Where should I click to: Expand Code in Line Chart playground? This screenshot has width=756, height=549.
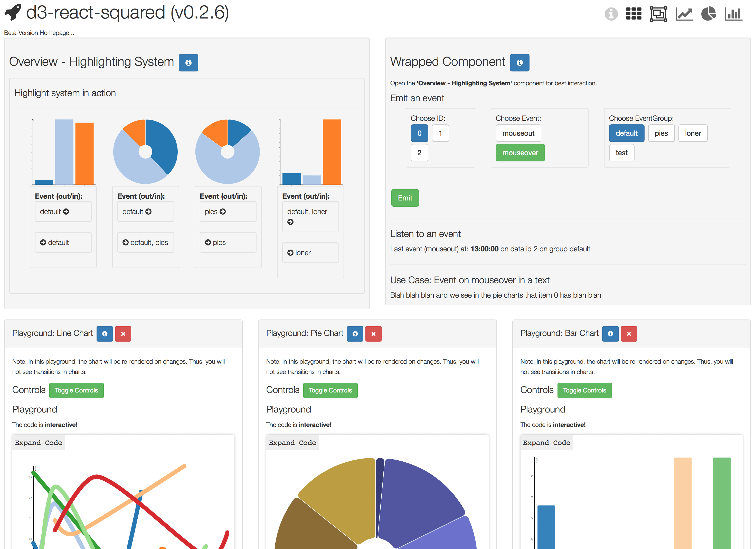coord(38,443)
